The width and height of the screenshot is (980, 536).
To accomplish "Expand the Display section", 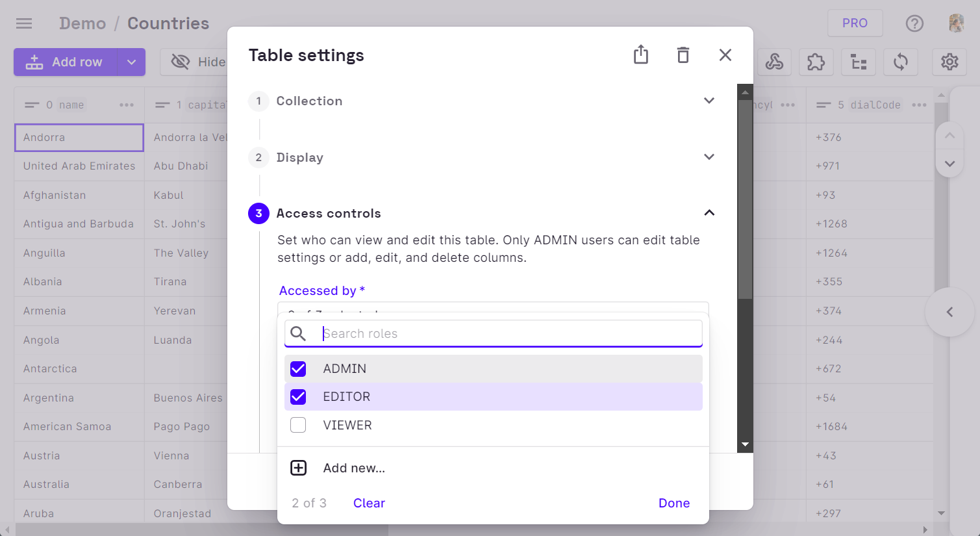I will 709,157.
